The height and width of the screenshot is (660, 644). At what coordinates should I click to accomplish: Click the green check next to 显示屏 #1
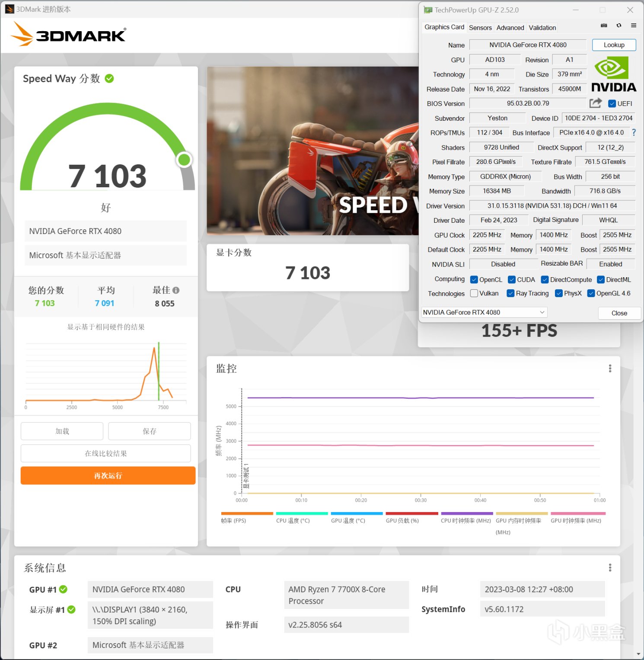(x=71, y=609)
